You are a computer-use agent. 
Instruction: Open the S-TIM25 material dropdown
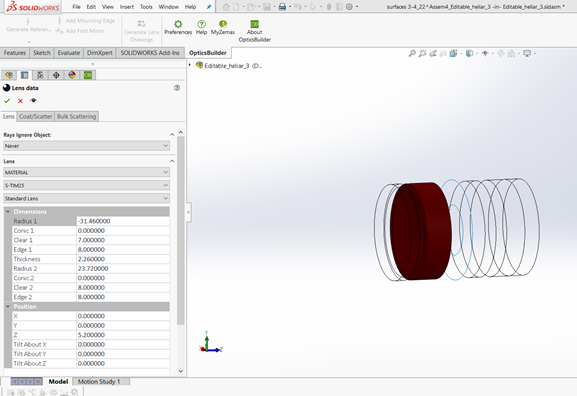(x=86, y=185)
